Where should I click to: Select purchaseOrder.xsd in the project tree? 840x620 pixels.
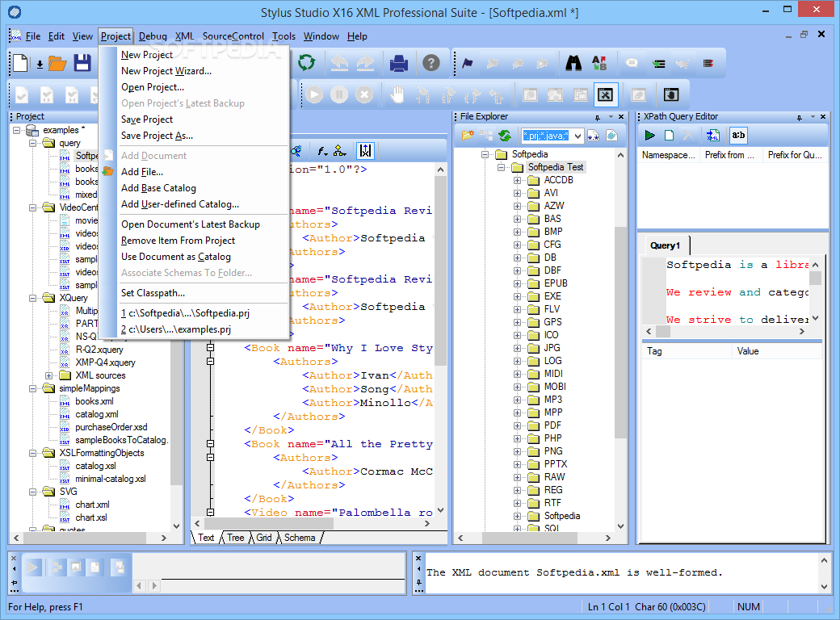coord(111,427)
